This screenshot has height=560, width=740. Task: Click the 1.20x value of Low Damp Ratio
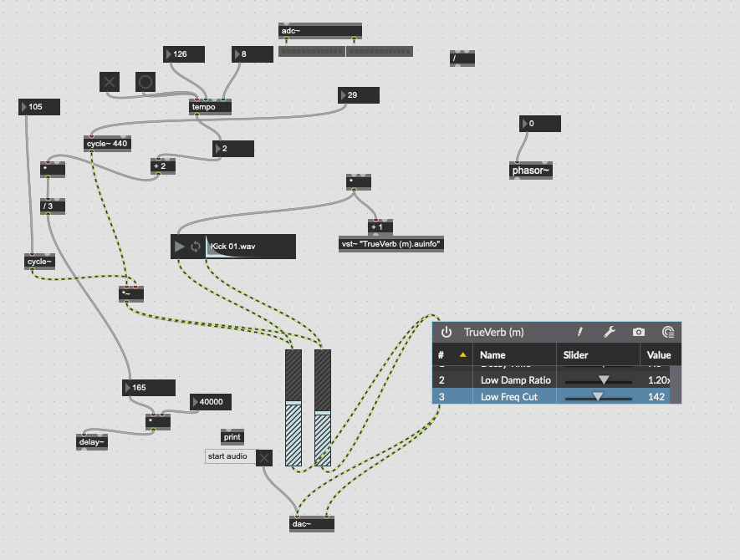659,380
